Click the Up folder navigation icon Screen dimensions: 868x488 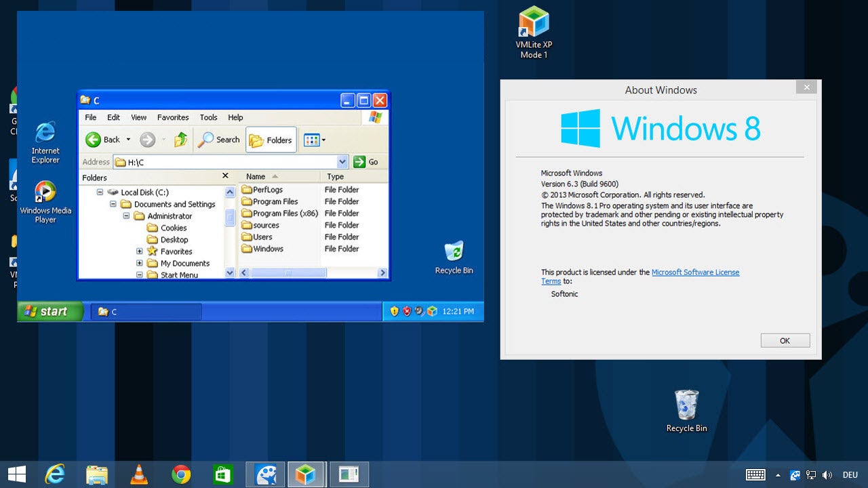pyautogui.click(x=180, y=140)
